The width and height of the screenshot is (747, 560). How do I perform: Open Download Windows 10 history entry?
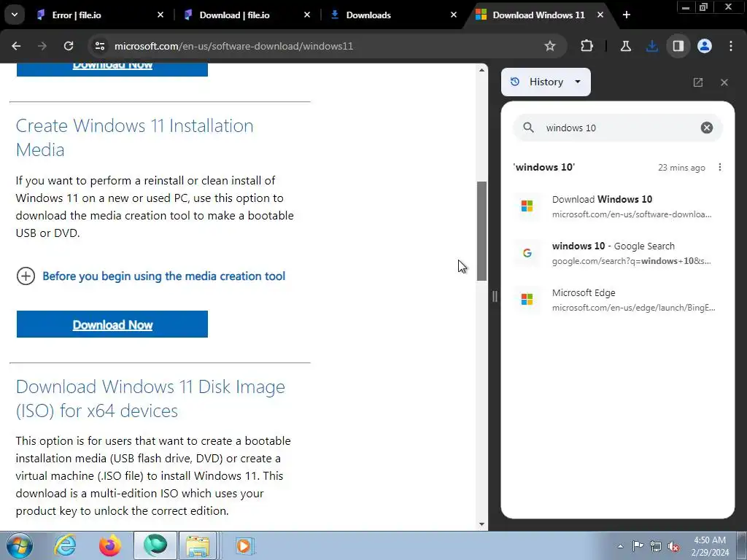(617, 206)
